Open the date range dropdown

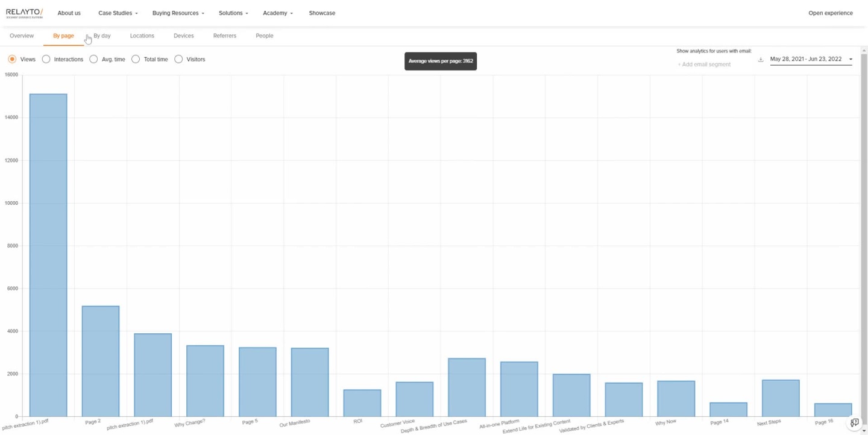click(x=811, y=60)
